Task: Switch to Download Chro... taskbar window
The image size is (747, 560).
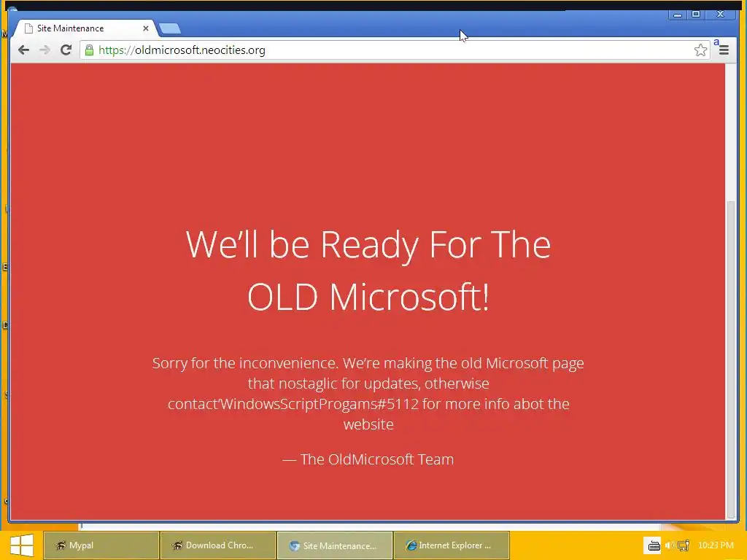Action: (217, 545)
